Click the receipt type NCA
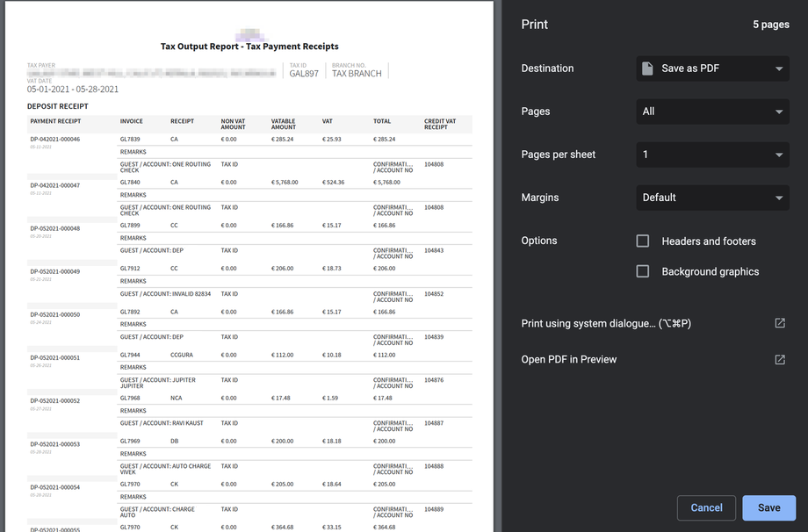This screenshot has height=532, width=808. (x=177, y=398)
